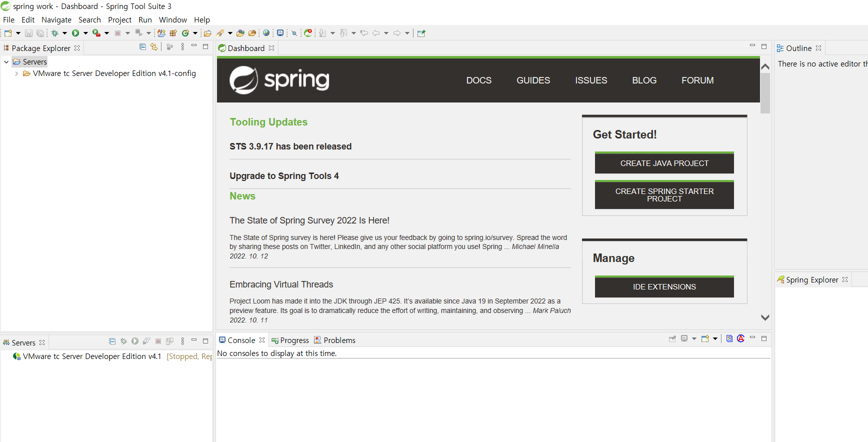Viewport: 868px width, 442px height.
Task: Click the Open Console monitor icon in toolbar
Action: click(280, 33)
